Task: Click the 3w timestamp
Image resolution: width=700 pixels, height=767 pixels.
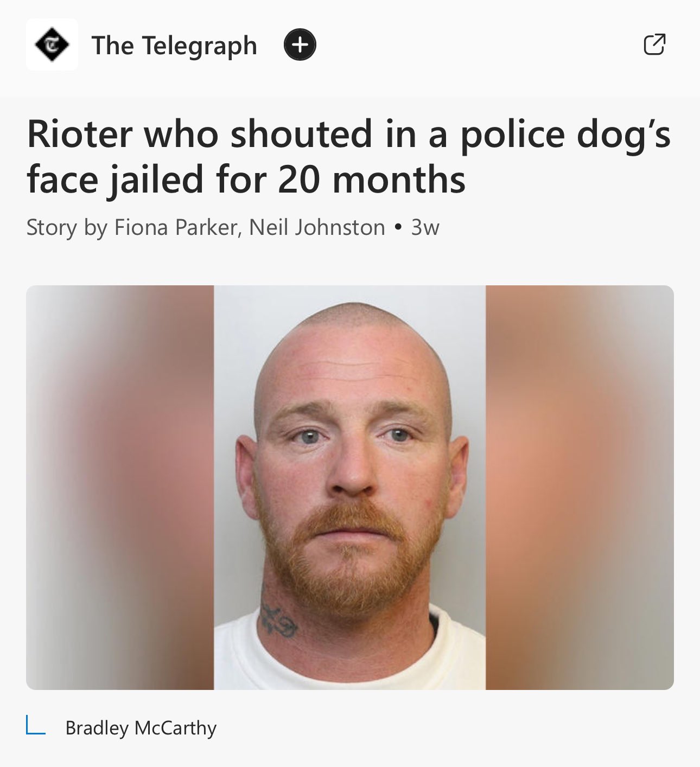Action: click(x=425, y=227)
